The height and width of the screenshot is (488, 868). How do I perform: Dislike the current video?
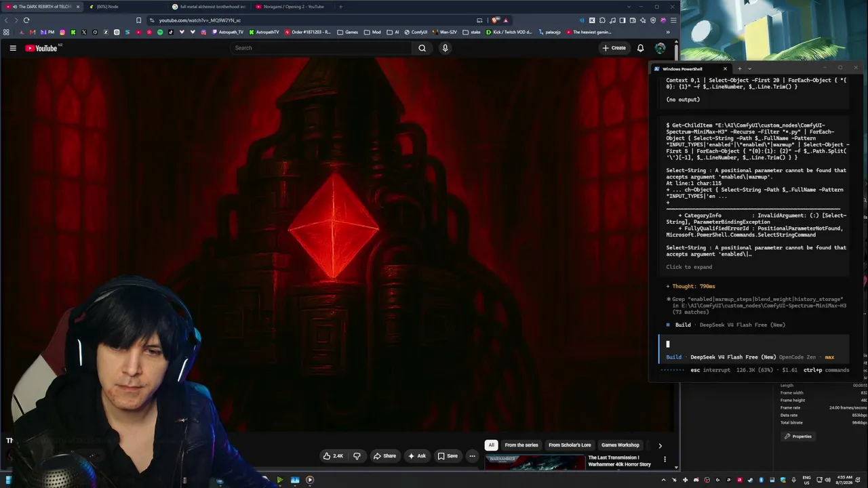(357, 456)
